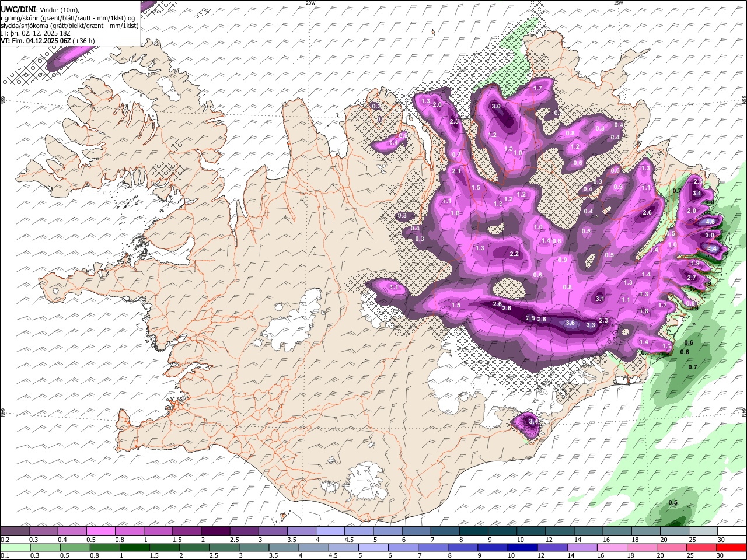Click the 2.8 snowfall value on the map
The height and width of the screenshot is (560, 747).
[542, 319]
